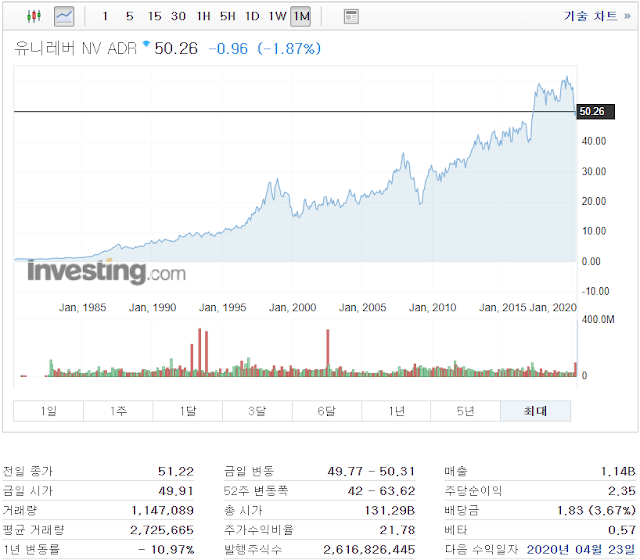The height and width of the screenshot is (560, 640).
Task: Click the 평균 거래량 value 2,725,665
Action: 162,530
